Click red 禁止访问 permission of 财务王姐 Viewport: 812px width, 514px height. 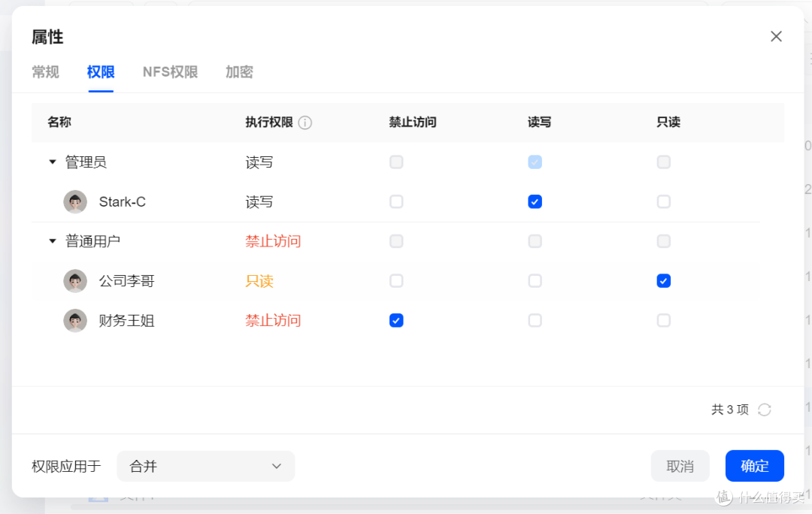pos(273,321)
